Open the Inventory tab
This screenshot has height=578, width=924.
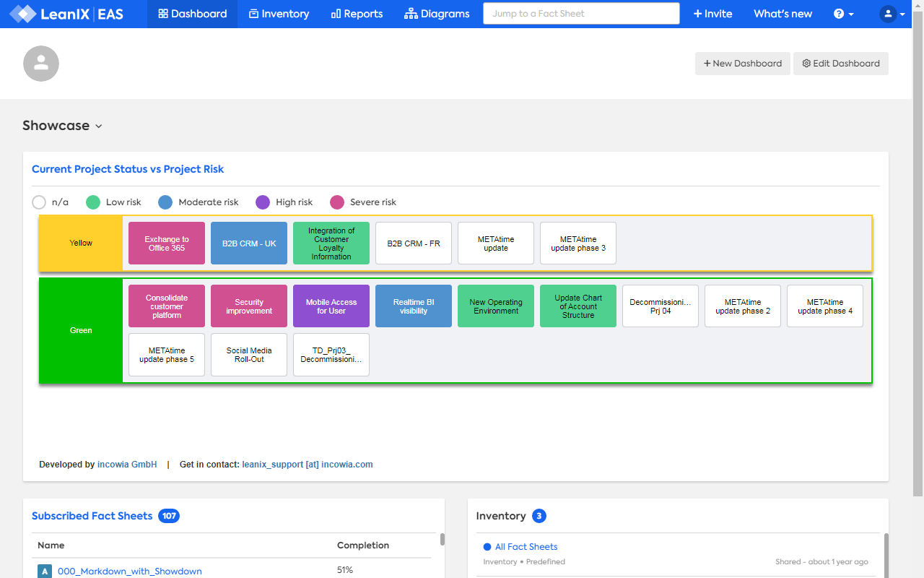tap(279, 14)
